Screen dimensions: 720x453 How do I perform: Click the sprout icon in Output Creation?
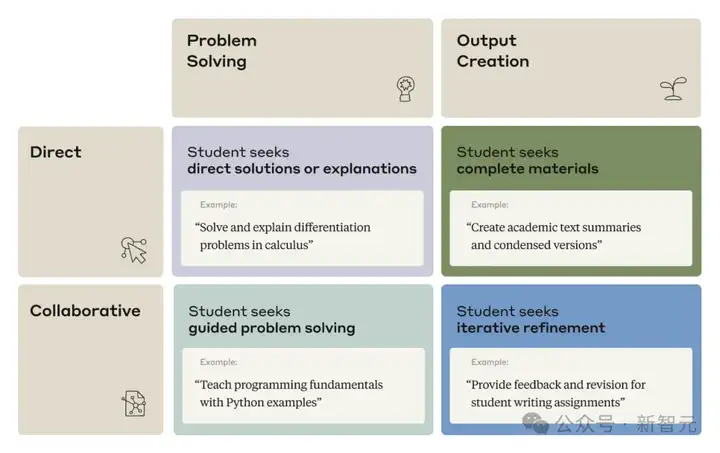point(673,89)
